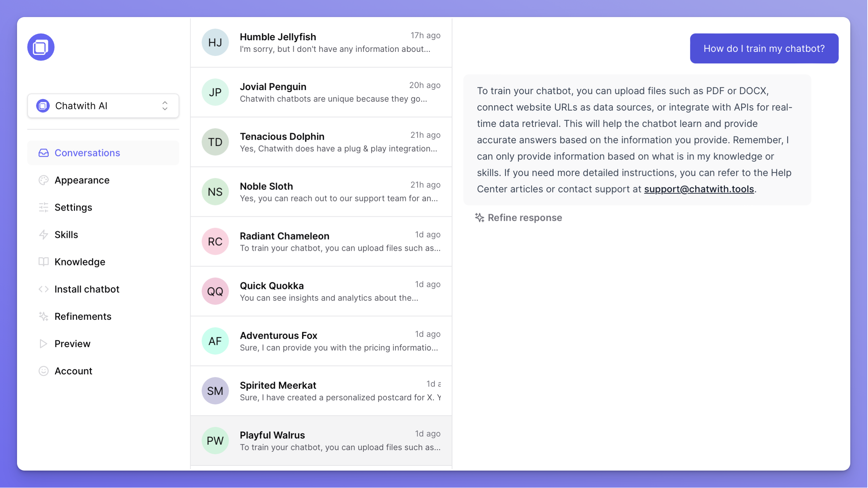This screenshot has height=488, width=868.
Task: Open the support@chatwith.tools email link
Action: coord(699,189)
